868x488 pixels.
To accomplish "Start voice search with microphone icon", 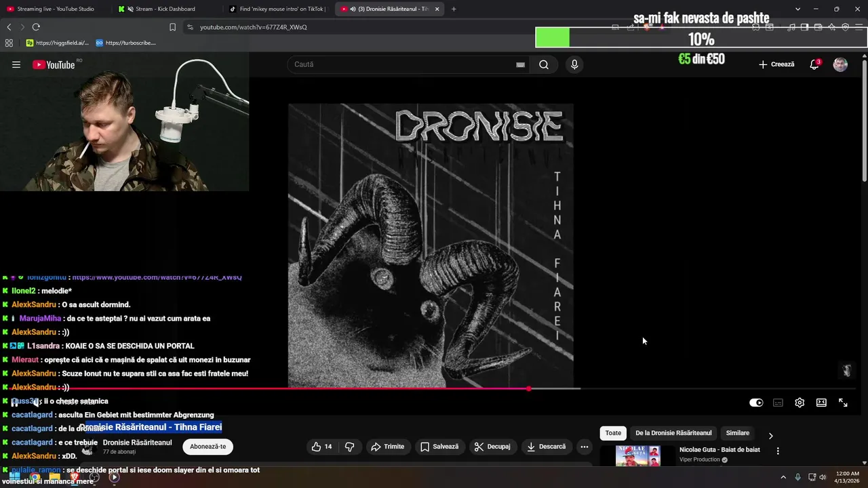I will click(574, 64).
